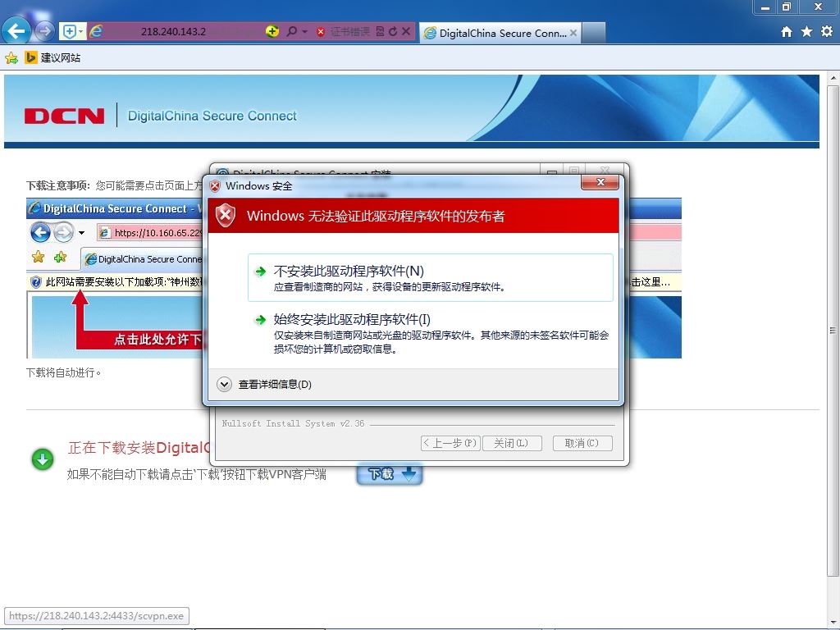Close the DigitalChina Secure Conn... tab
The width and height of the screenshot is (840, 630).
573,33
